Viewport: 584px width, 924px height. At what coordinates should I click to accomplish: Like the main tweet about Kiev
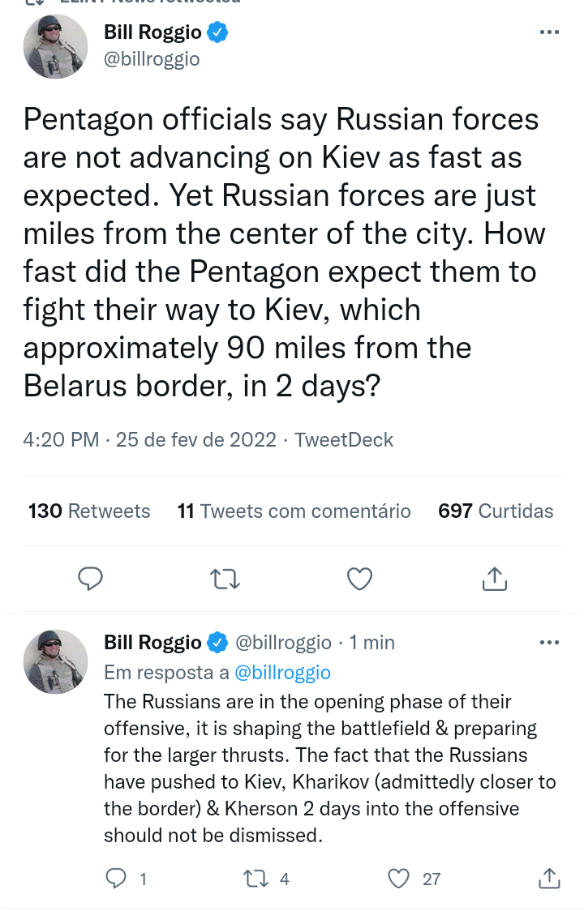359,579
